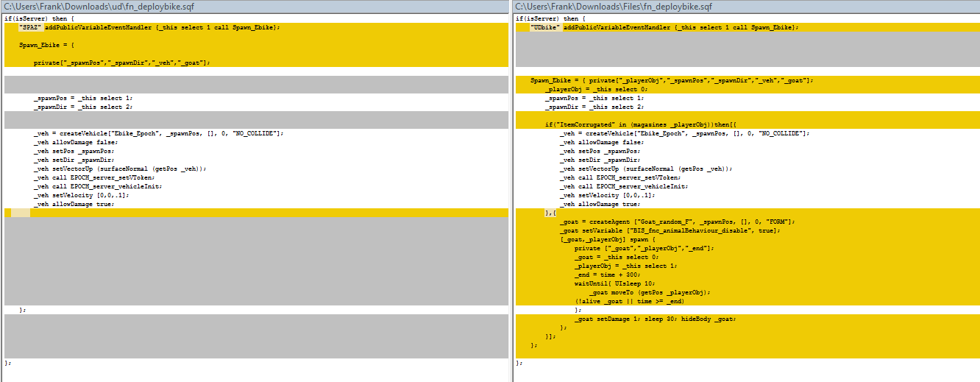Click "_end = time + 300;" line

tap(608, 275)
